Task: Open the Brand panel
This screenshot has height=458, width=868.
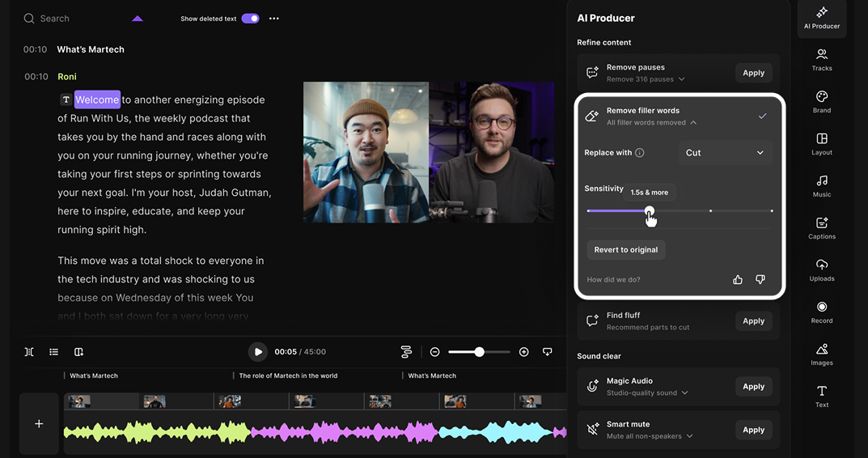Action: pos(821,101)
